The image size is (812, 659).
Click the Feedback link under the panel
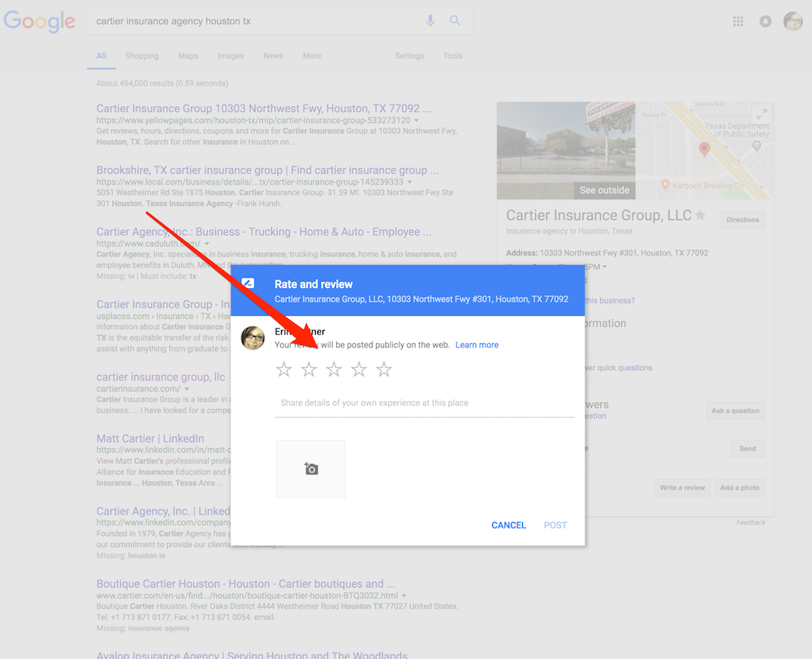click(751, 523)
